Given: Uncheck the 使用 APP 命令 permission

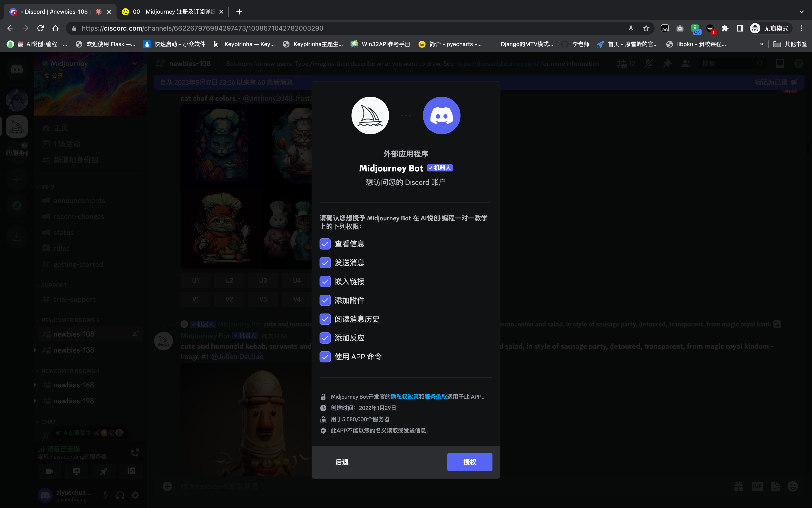Looking at the screenshot, I should [325, 357].
